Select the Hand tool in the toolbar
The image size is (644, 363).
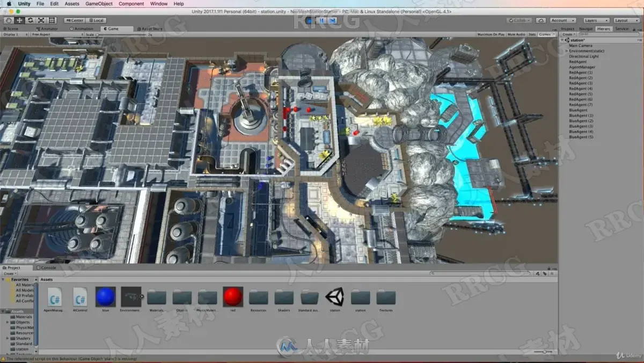point(8,20)
